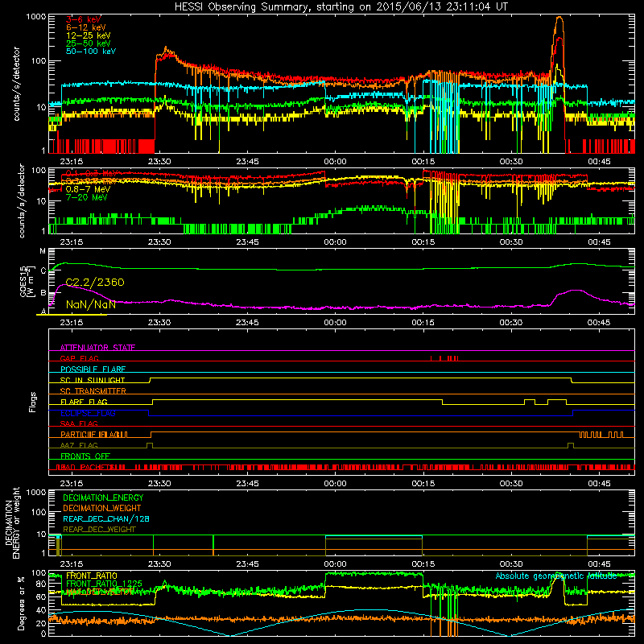The height and width of the screenshot is (644, 644).
Task: Click the GOES15 W m-2 axis label
Action: point(27,281)
